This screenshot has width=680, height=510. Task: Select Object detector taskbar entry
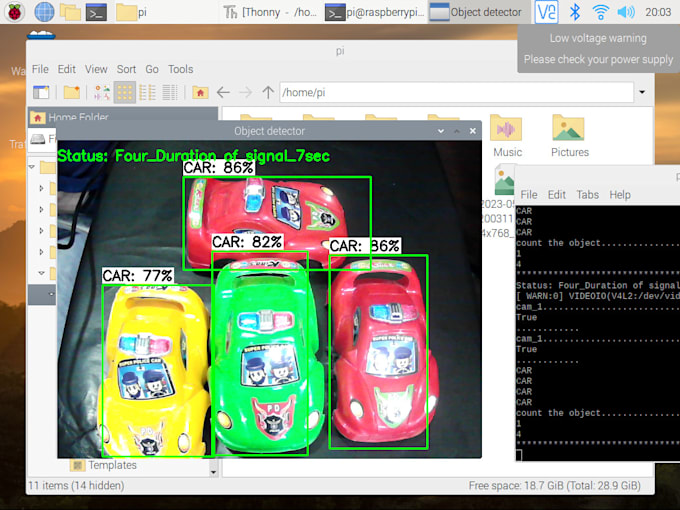pyautogui.click(x=479, y=12)
